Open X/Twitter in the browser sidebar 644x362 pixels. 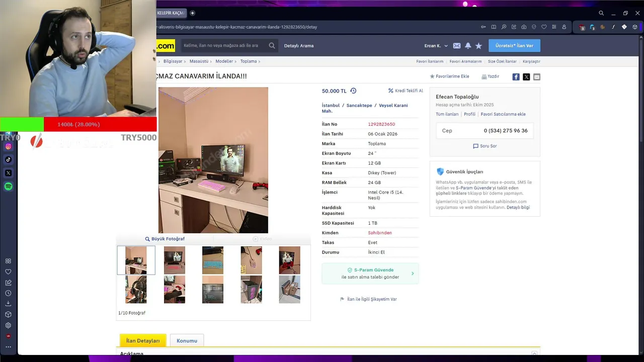8,173
